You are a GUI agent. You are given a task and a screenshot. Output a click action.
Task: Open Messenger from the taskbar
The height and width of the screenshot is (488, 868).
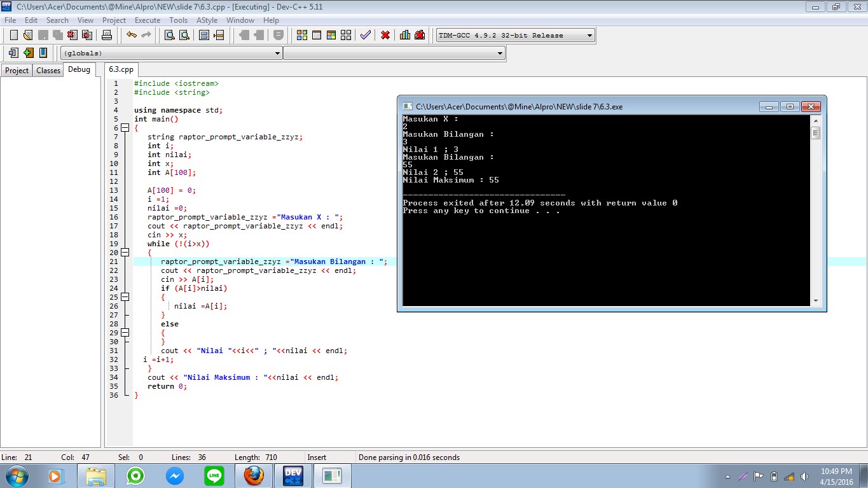pos(174,475)
